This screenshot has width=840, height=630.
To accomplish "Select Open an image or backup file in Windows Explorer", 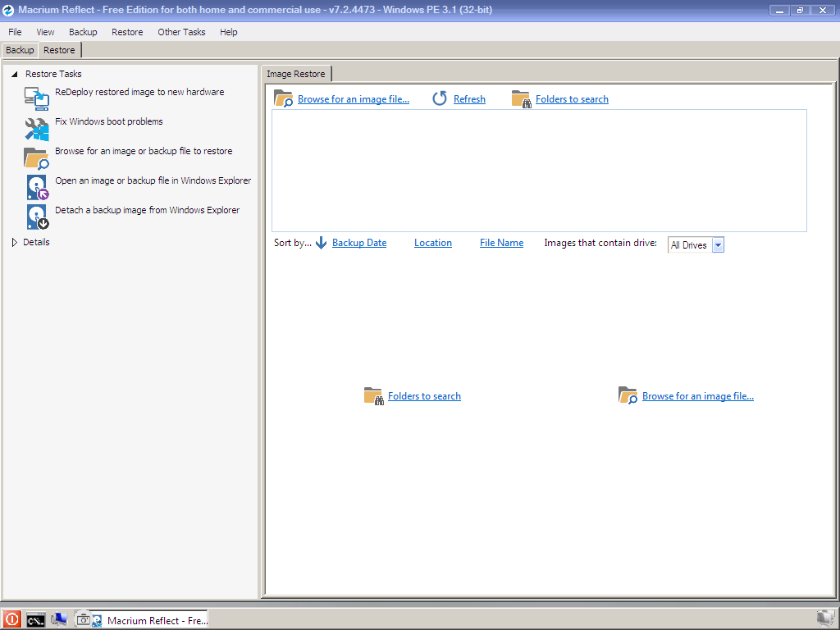I will (153, 180).
